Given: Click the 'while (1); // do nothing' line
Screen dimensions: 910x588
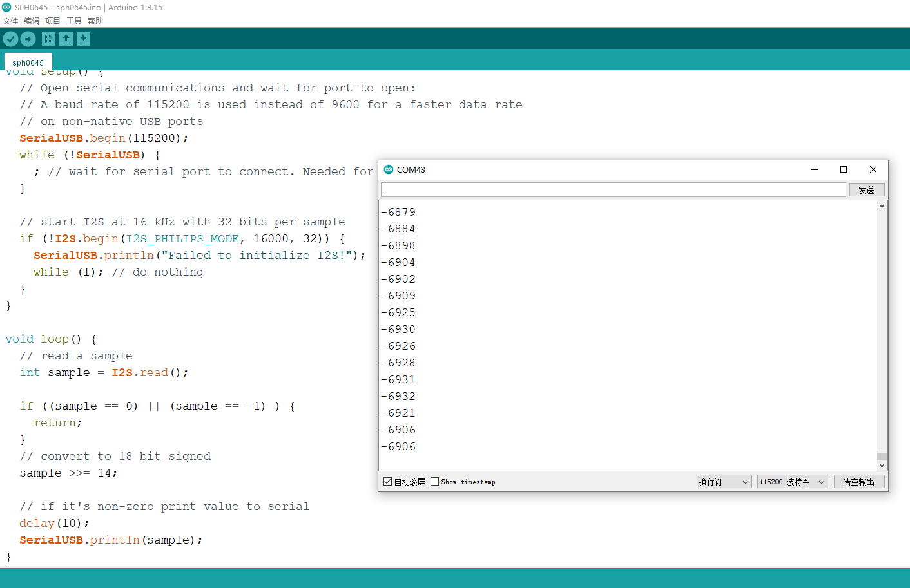Looking at the screenshot, I should coord(119,272).
